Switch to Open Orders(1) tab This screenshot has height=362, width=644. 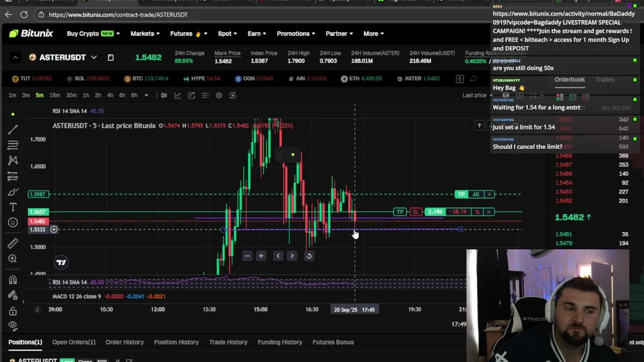pyautogui.click(x=73, y=342)
